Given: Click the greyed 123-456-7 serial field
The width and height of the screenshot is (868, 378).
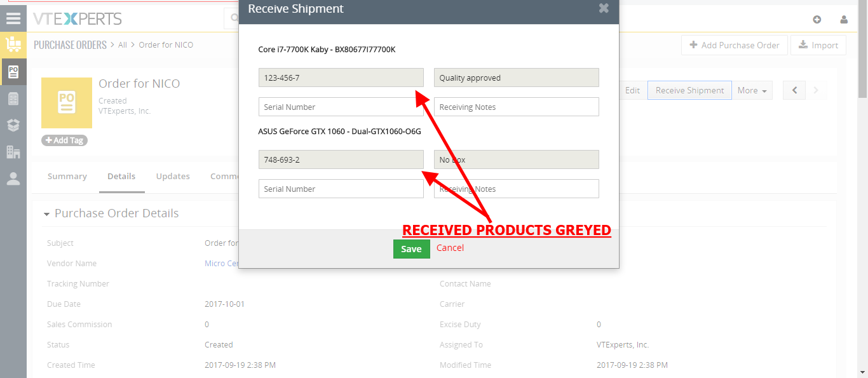Looking at the screenshot, I should [x=341, y=78].
